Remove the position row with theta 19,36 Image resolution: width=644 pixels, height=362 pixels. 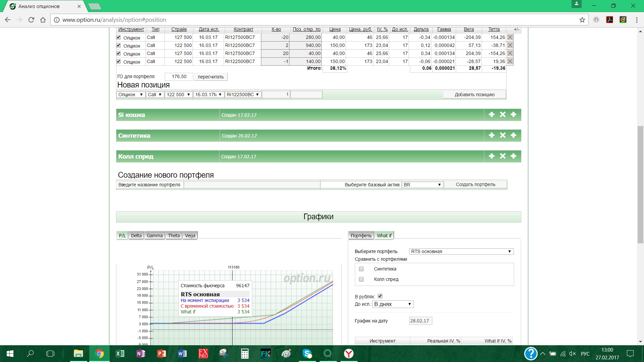[x=510, y=61]
